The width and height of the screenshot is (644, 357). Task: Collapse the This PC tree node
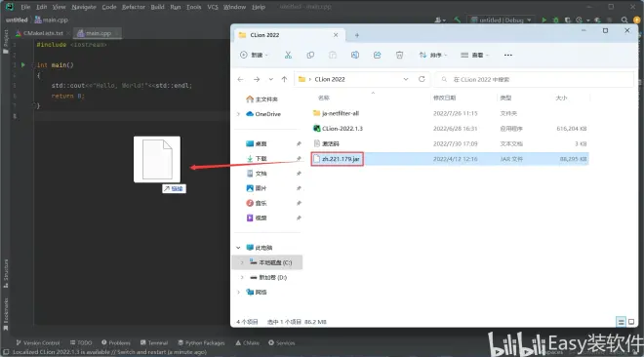point(238,248)
